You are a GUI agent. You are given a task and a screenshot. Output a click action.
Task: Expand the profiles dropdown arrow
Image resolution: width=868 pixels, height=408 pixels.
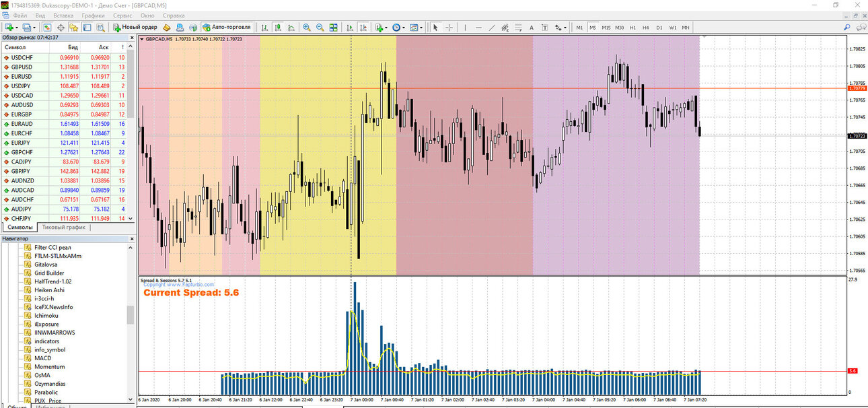[35, 28]
